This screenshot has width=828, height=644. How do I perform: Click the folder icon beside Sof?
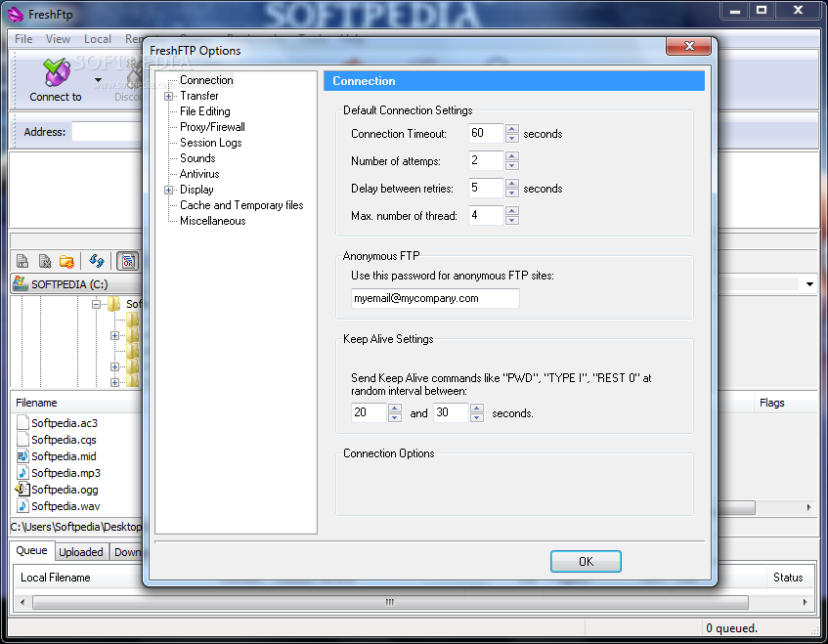pos(114,304)
